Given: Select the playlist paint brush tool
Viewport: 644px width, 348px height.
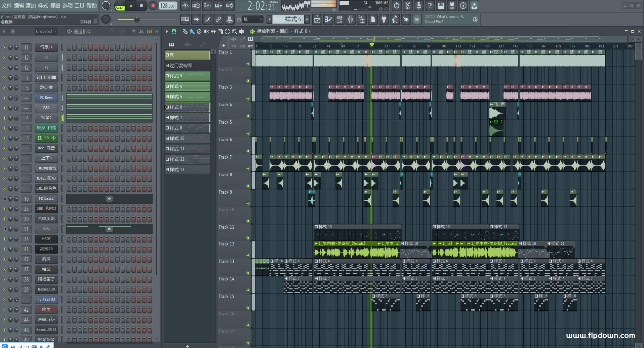Looking at the screenshot, I should [192, 31].
